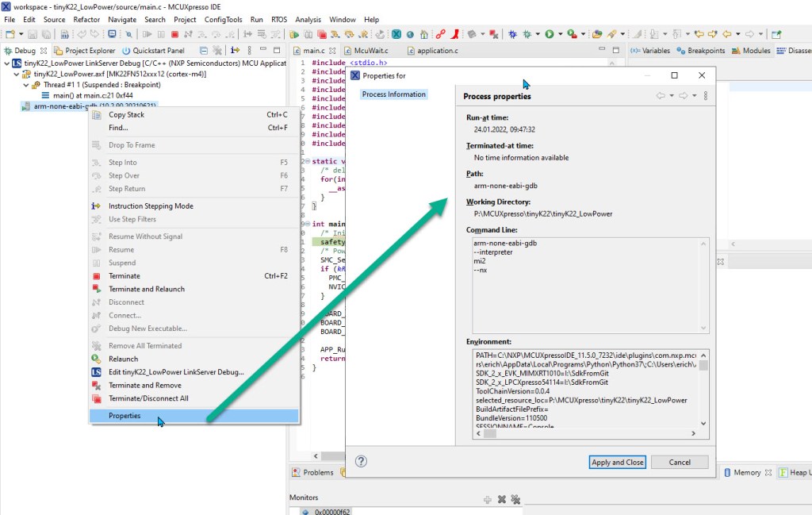The width and height of the screenshot is (812, 515).
Task: Click the Apply and Close button
Action: (618, 462)
